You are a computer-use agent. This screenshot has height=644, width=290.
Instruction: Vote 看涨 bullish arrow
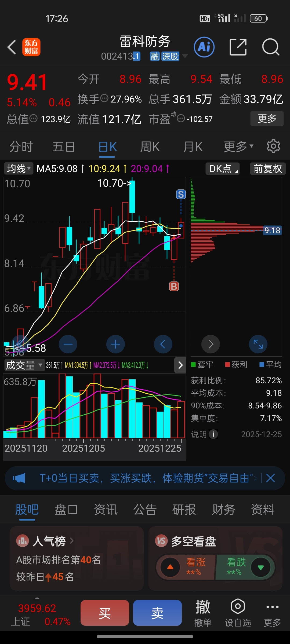pyautogui.click(x=170, y=567)
